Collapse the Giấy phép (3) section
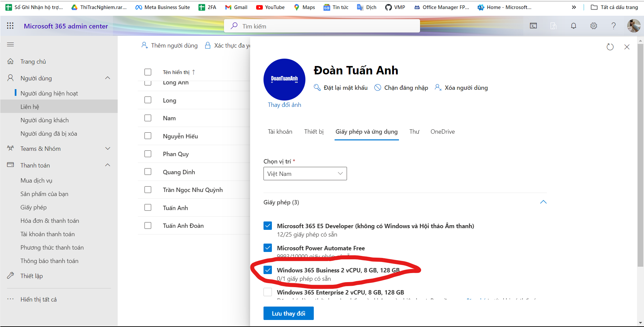644x327 pixels. pos(543,202)
